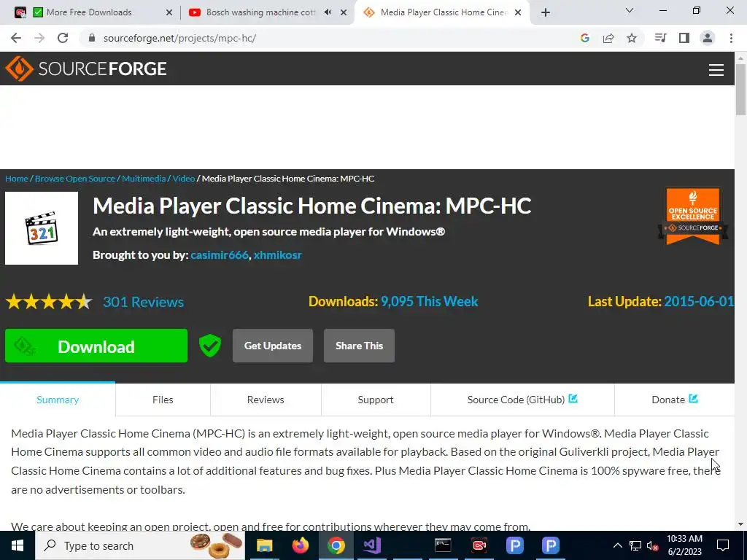Click the MPC-HC 321 project logo

42,228
